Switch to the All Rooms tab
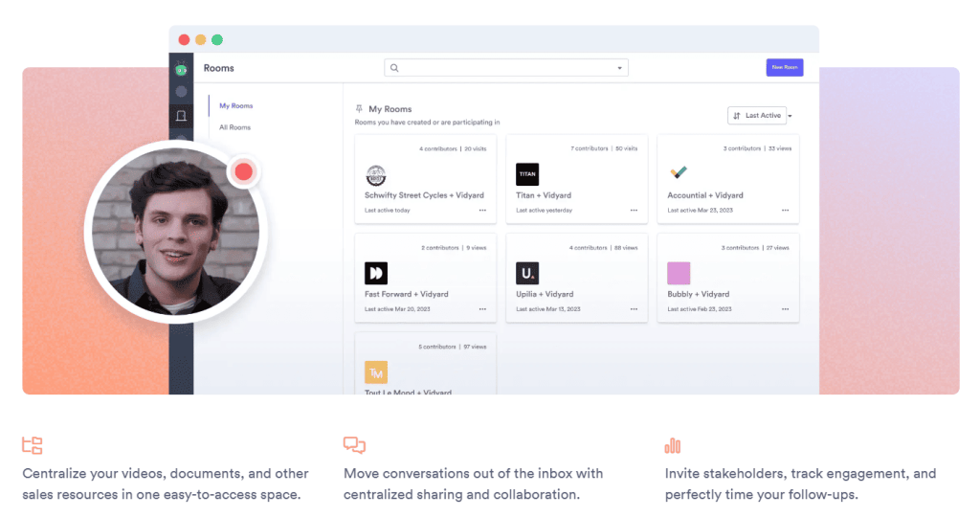Screen dimensions: 980x518 234,127
